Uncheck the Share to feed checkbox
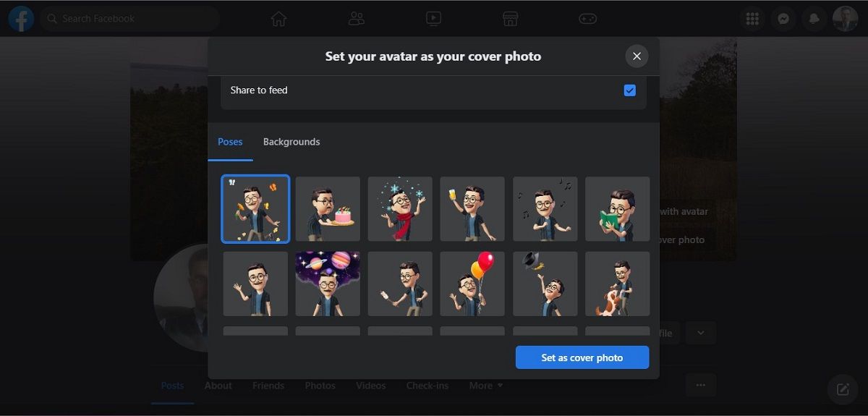Screen dimensions: 868x416 (629, 90)
